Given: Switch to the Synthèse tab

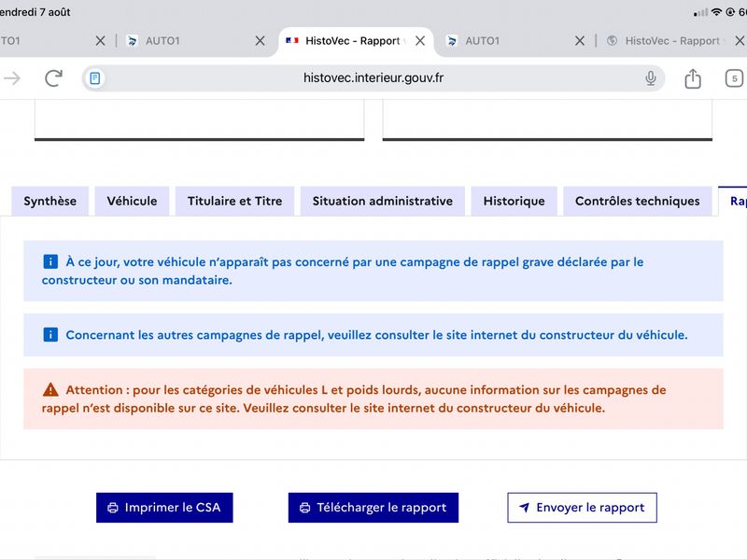Looking at the screenshot, I should 50,201.
